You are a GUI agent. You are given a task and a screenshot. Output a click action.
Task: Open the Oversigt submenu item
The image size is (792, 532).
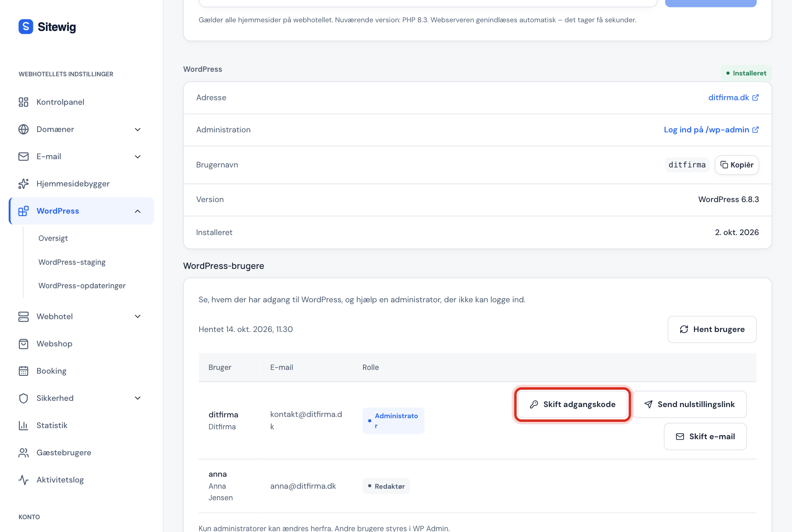pyautogui.click(x=53, y=238)
